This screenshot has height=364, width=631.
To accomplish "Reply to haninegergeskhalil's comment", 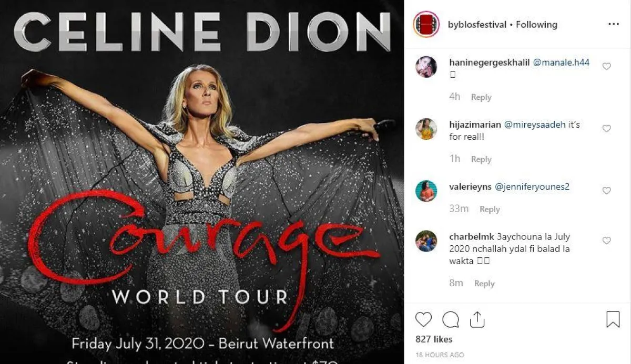I will coord(481,97).
